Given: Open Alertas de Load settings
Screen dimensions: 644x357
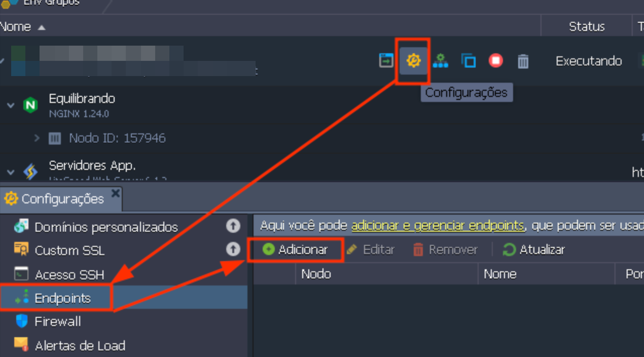Looking at the screenshot, I should point(80,346).
